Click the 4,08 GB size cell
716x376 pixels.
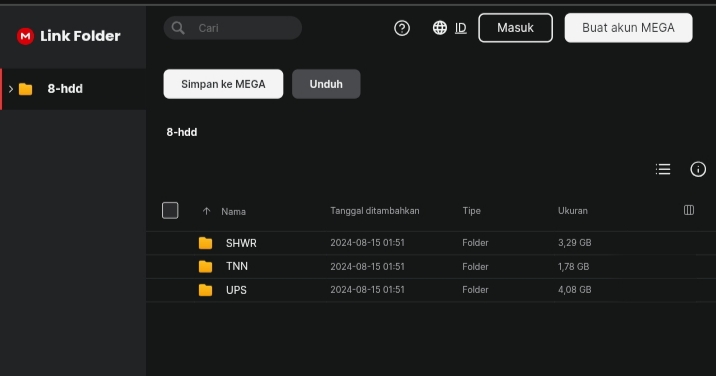pyautogui.click(x=574, y=290)
